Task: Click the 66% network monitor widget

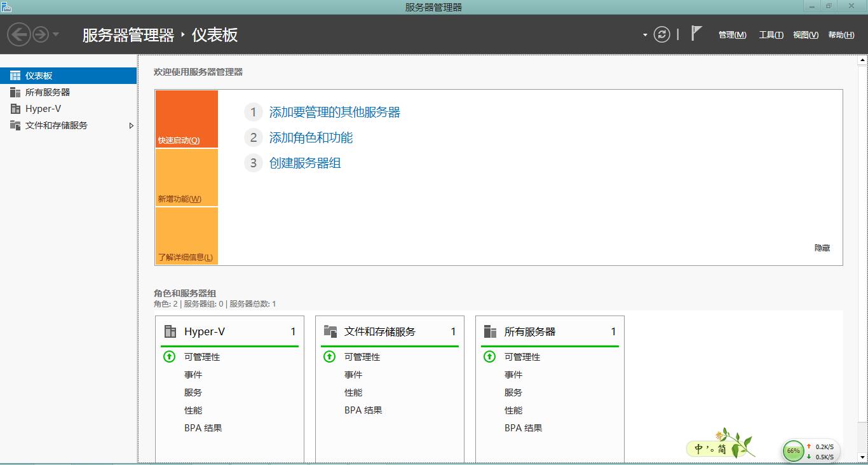Action: pyautogui.click(x=794, y=451)
